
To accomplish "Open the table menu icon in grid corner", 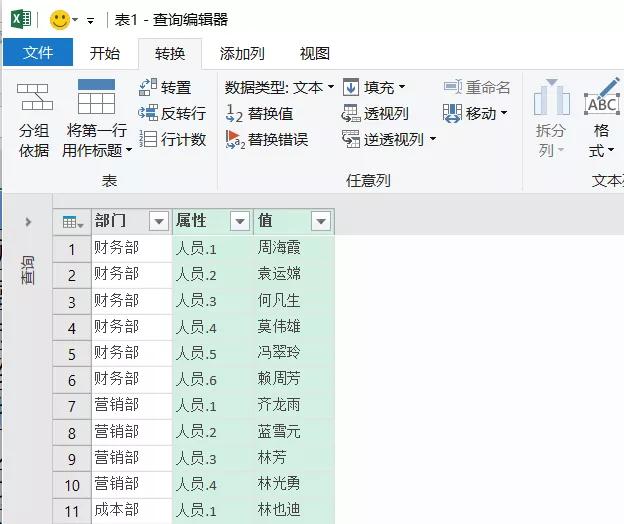I will [x=72, y=222].
